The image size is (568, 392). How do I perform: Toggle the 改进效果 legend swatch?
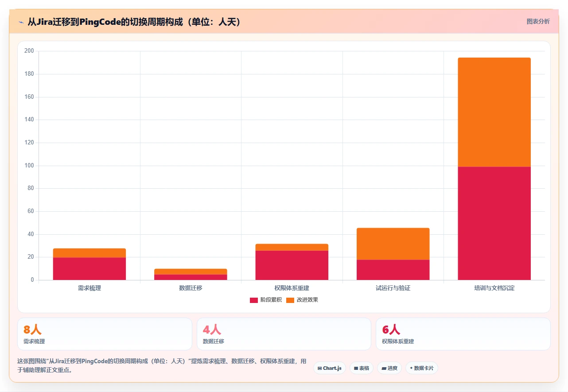click(290, 300)
